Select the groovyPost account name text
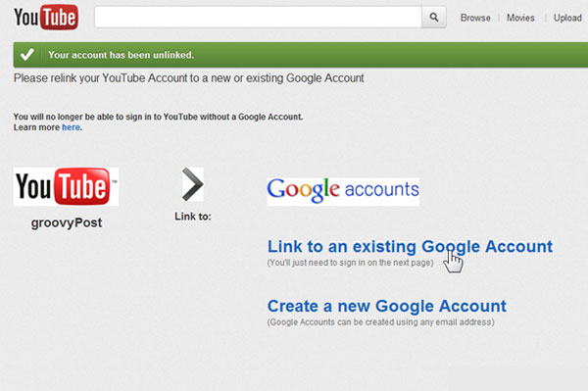The width and height of the screenshot is (588, 391). [x=67, y=222]
